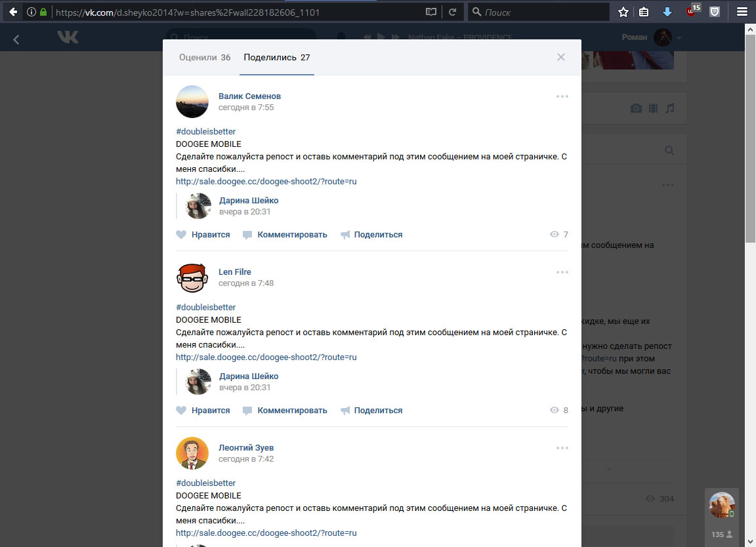The height and width of the screenshot is (547, 756).
Task: Go back with the VK header left chevron
Action: coord(16,39)
